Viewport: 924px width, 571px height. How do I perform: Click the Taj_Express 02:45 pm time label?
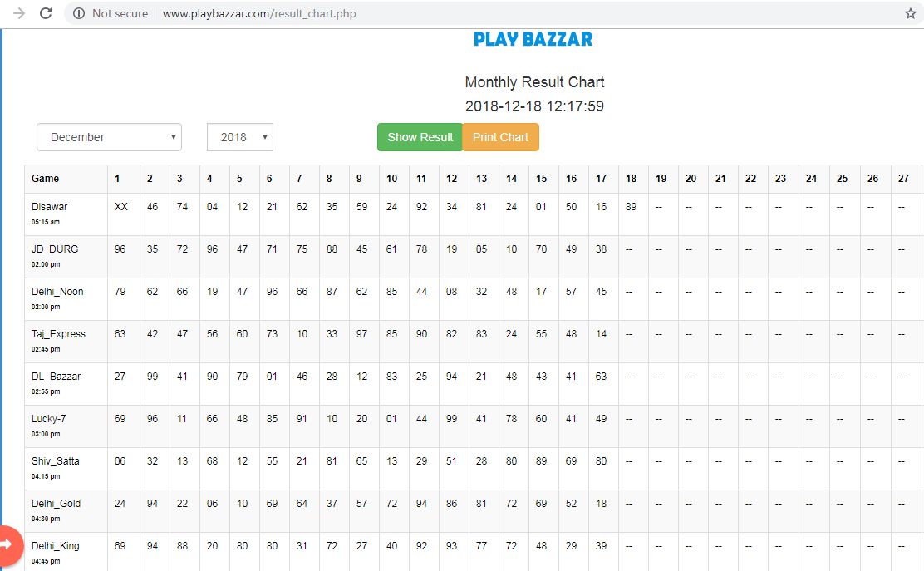[46, 349]
